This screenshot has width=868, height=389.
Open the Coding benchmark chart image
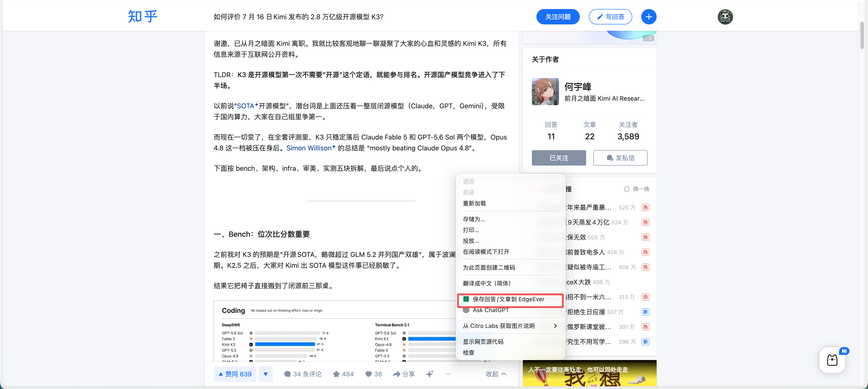[x=335, y=331]
